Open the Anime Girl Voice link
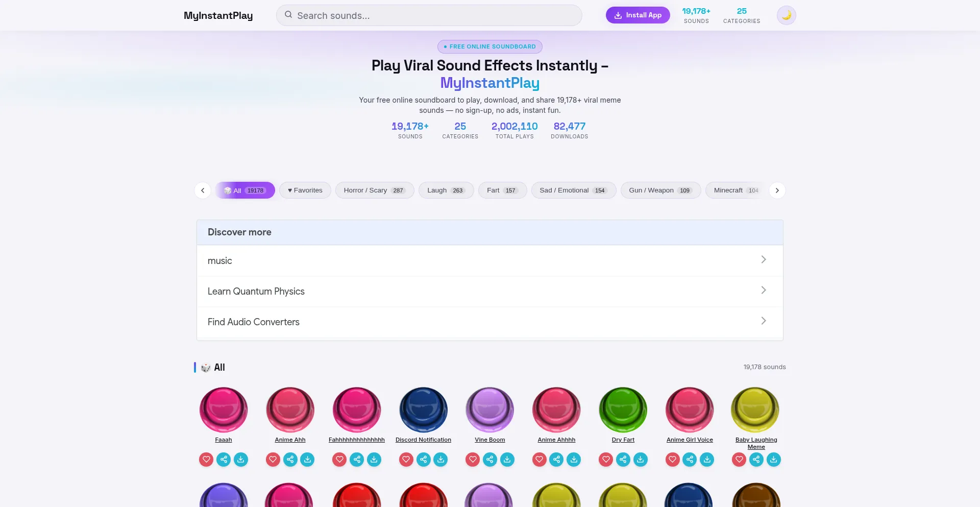980x507 pixels. (690, 440)
